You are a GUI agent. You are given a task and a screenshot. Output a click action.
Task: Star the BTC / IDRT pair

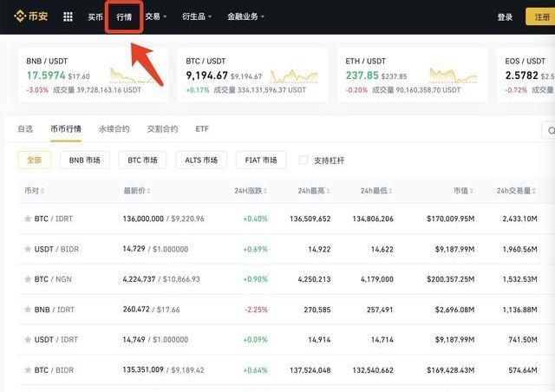(28, 219)
